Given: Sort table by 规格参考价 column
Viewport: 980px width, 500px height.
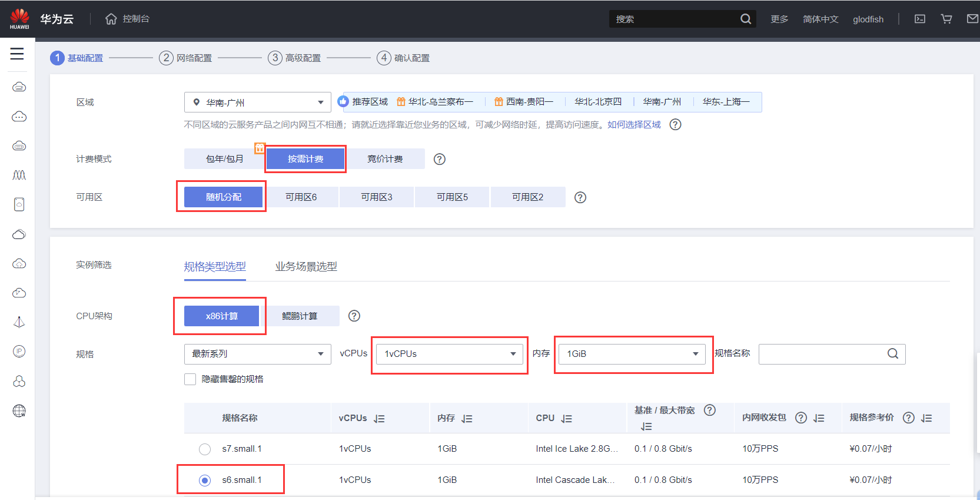Looking at the screenshot, I should point(926,418).
